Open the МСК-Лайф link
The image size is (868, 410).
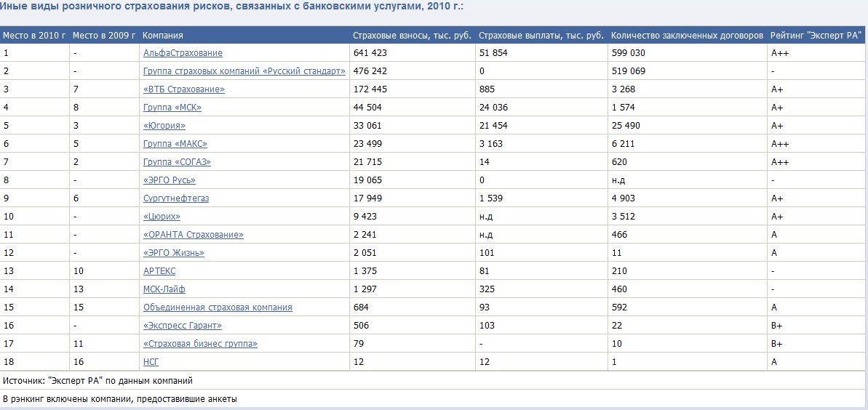point(164,289)
